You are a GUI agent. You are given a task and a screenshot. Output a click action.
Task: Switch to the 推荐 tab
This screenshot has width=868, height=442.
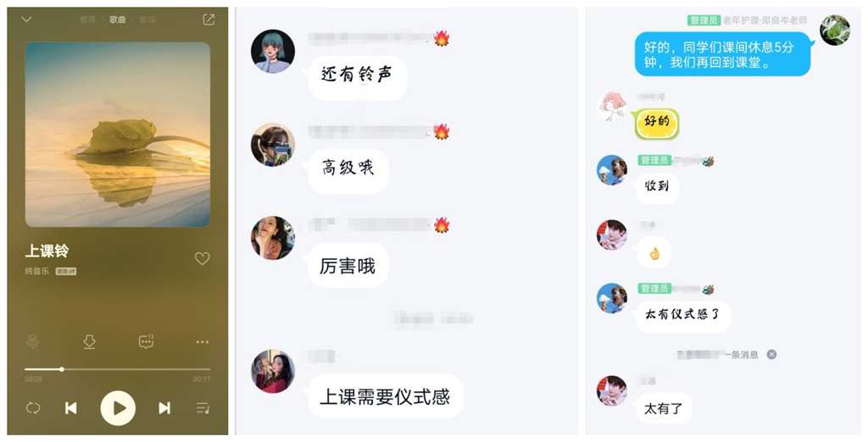tap(87, 19)
